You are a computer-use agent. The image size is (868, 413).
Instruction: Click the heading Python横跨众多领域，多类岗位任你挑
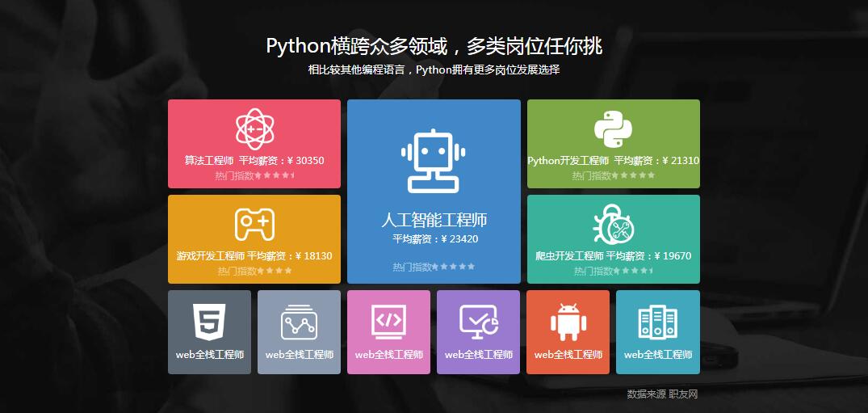click(434, 46)
